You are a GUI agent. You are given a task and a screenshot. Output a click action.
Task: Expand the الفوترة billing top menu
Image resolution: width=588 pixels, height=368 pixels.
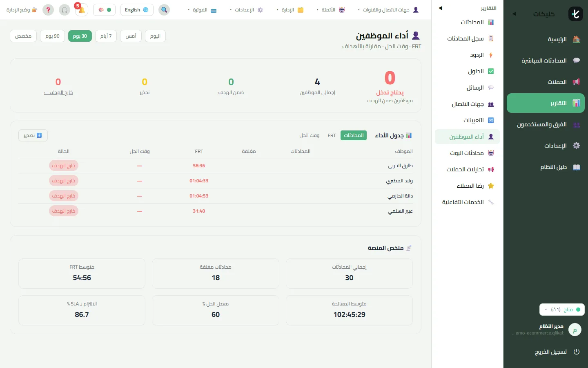point(202,10)
